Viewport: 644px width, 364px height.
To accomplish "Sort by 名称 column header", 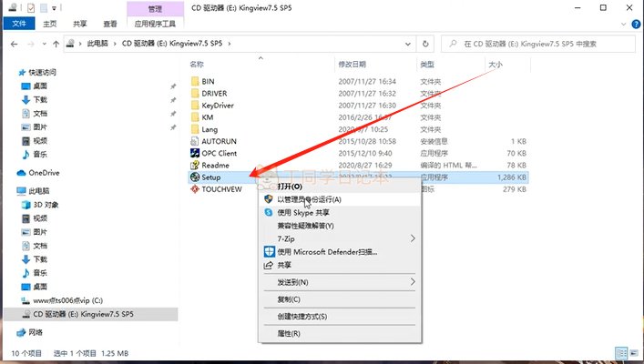I will (x=197, y=64).
